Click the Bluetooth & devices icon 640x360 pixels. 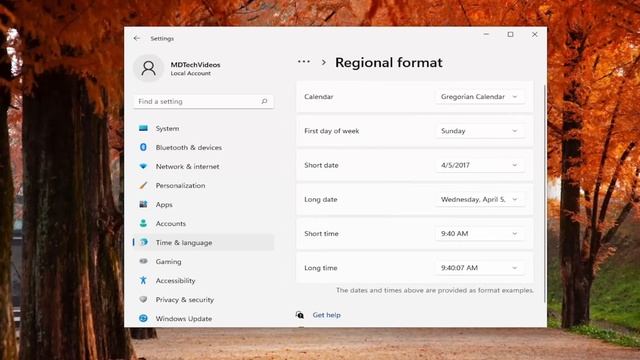coord(143,147)
